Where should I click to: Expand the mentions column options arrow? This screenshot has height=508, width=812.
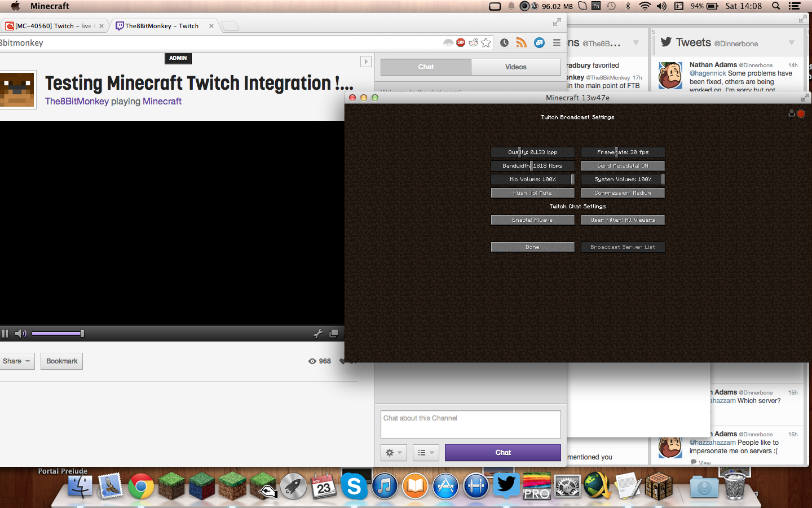pos(636,43)
